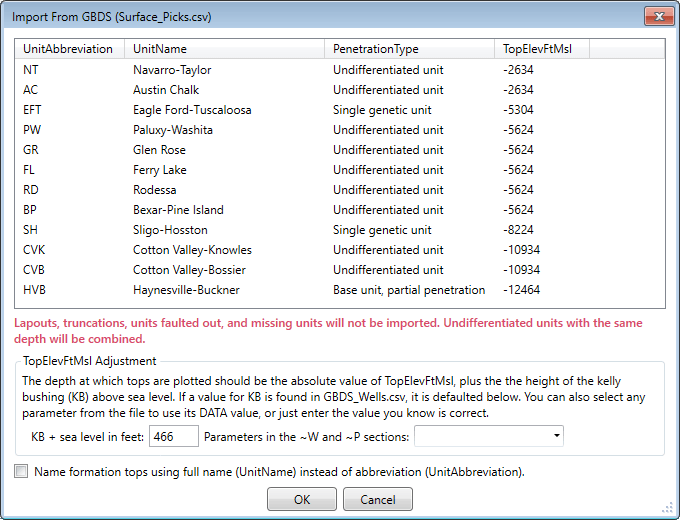Screen dimensions: 680x520
Task: Select the Paluxy-Washita unit name
Action: 173,130
